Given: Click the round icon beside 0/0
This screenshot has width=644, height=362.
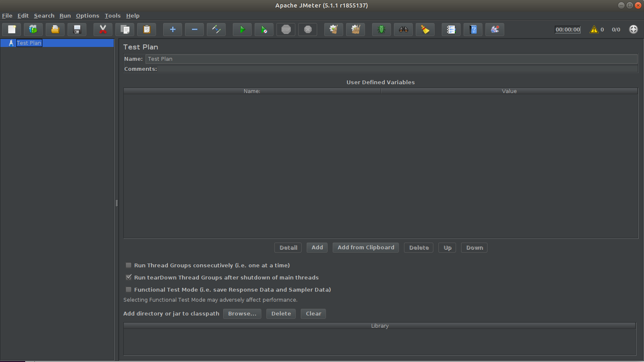Looking at the screenshot, I should coord(634,29).
